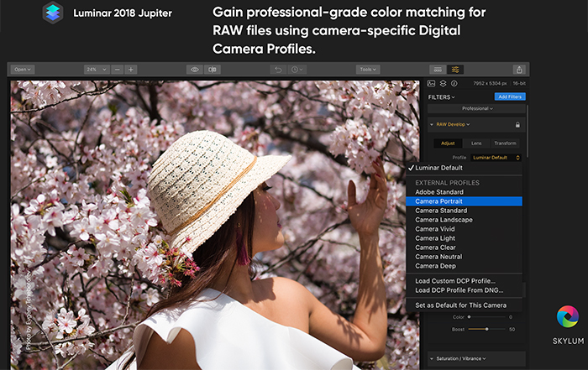
Task: Select Camera Vivid profile
Action: [x=465, y=229]
